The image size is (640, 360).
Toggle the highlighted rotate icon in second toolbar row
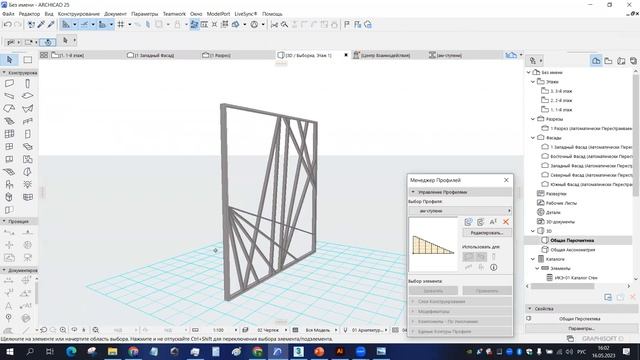coord(48,42)
